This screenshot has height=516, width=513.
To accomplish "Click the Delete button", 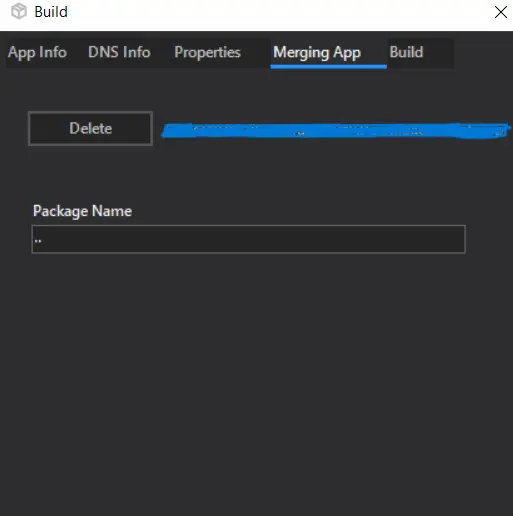I will click(91, 128).
